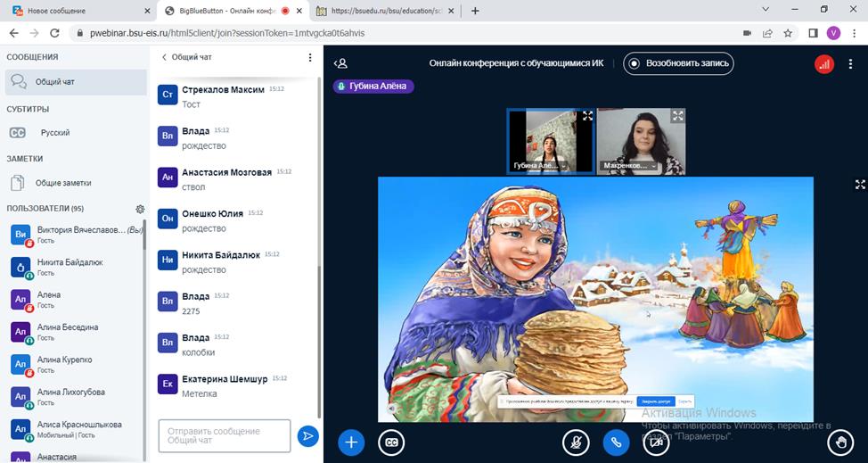Click chat panel scrollbar
Viewport: 868px width, 463px height.
click(318, 343)
